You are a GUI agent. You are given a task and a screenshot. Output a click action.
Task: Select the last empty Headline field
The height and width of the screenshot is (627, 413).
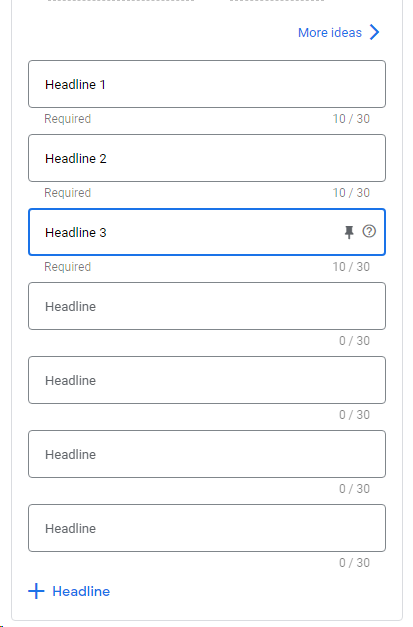tap(207, 528)
